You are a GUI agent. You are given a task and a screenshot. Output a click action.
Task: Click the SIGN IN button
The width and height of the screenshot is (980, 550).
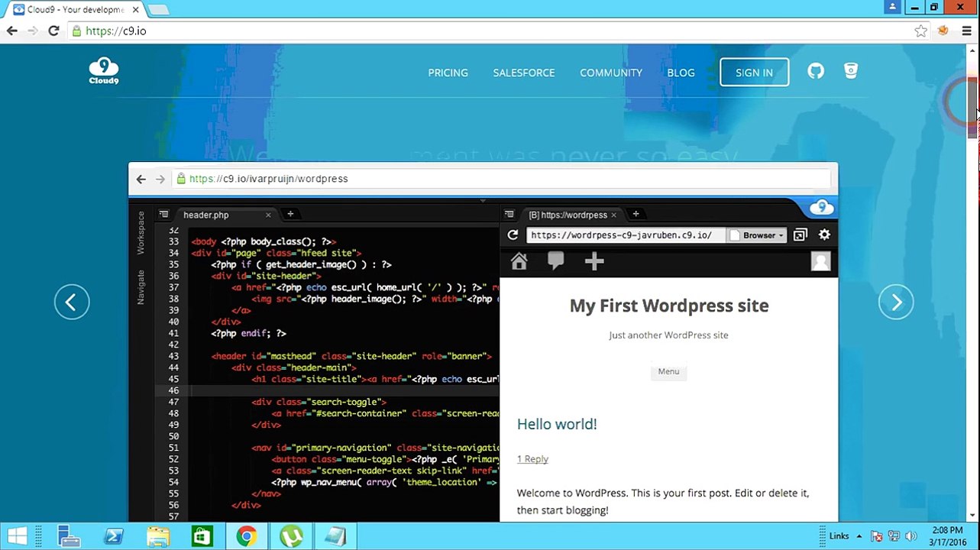754,73
